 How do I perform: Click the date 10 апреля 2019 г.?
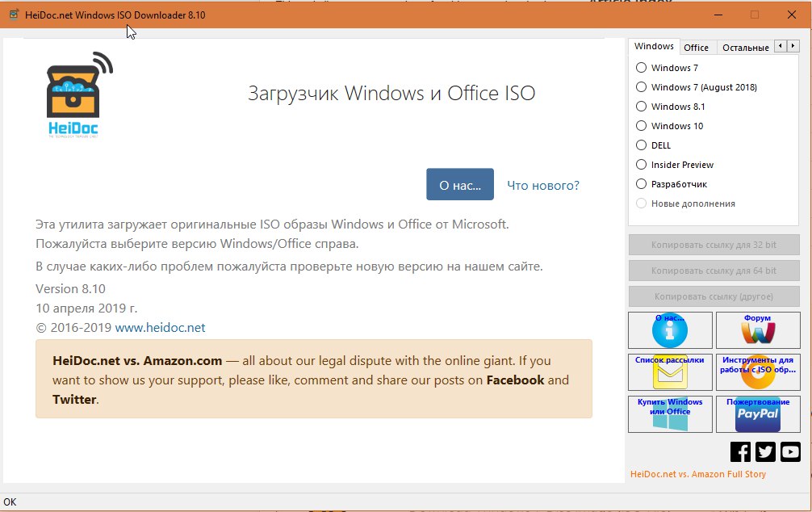tap(86, 308)
